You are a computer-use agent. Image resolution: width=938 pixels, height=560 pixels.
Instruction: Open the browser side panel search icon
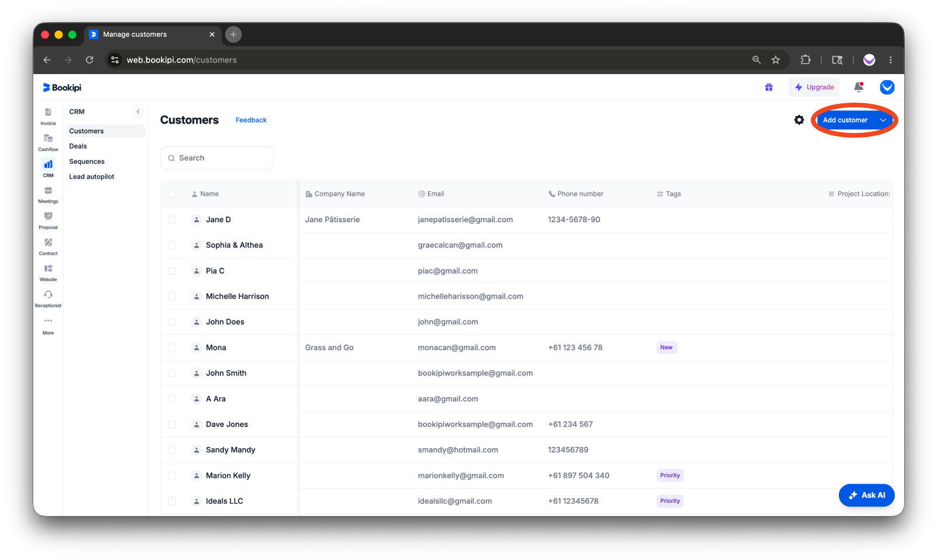[837, 60]
